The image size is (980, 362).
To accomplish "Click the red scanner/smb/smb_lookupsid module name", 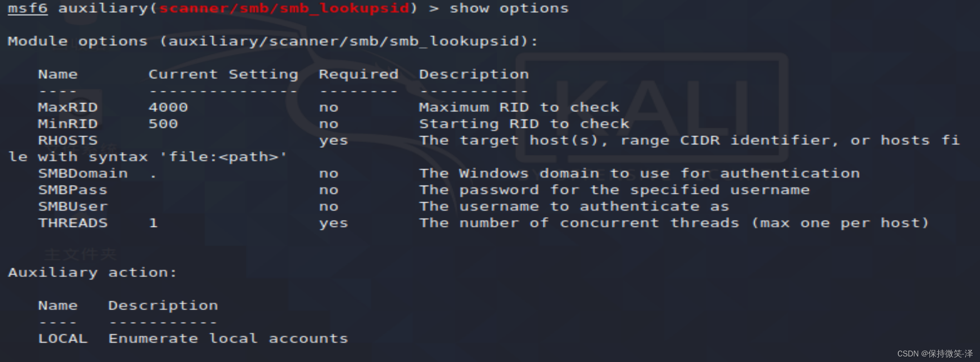I will click(284, 8).
